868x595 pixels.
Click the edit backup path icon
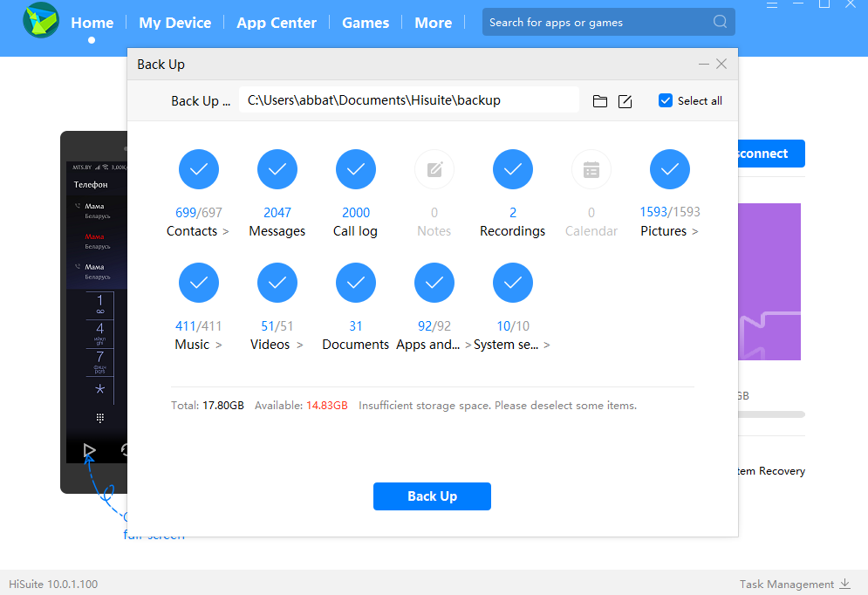click(x=625, y=101)
